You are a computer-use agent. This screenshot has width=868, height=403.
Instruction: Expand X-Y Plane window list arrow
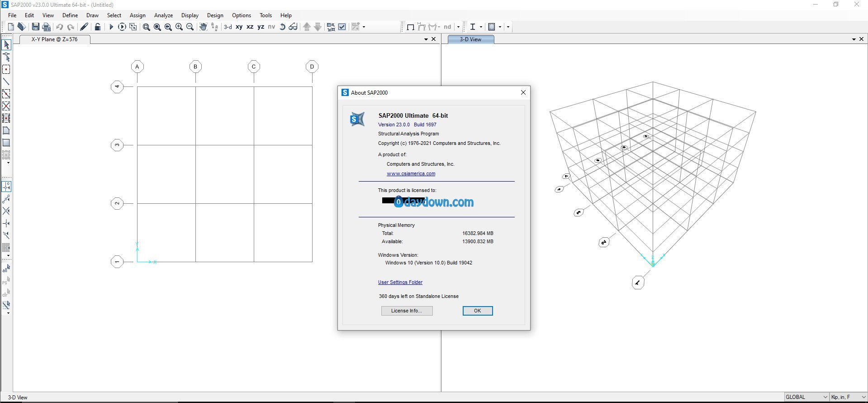pyautogui.click(x=426, y=39)
